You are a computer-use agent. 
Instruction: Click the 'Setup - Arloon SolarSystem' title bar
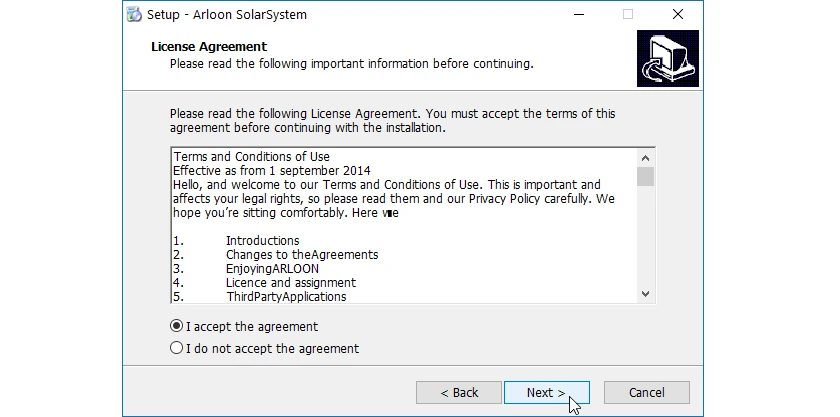(x=227, y=14)
